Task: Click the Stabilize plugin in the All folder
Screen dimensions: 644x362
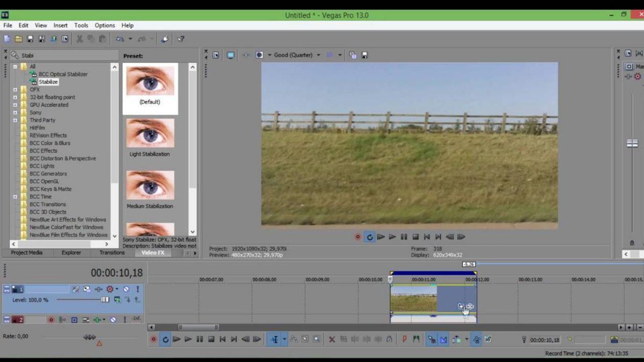Action: (x=48, y=82)
